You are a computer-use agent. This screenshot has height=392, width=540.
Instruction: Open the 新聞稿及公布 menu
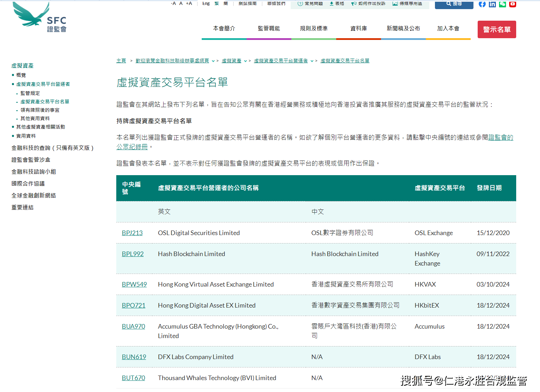(x=403, y=29)
